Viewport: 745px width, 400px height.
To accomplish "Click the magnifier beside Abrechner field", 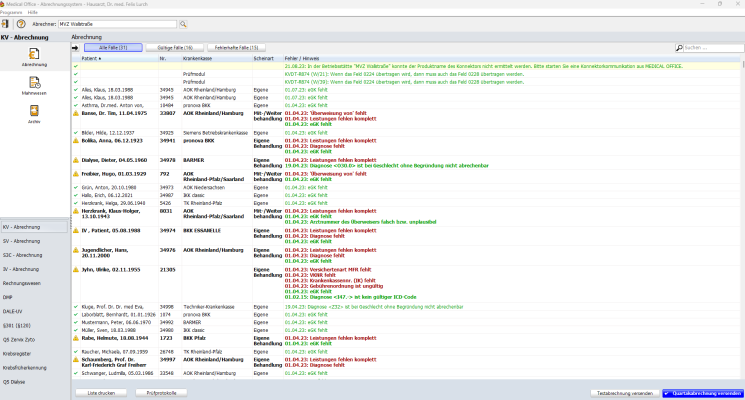I will pos(183,24).
